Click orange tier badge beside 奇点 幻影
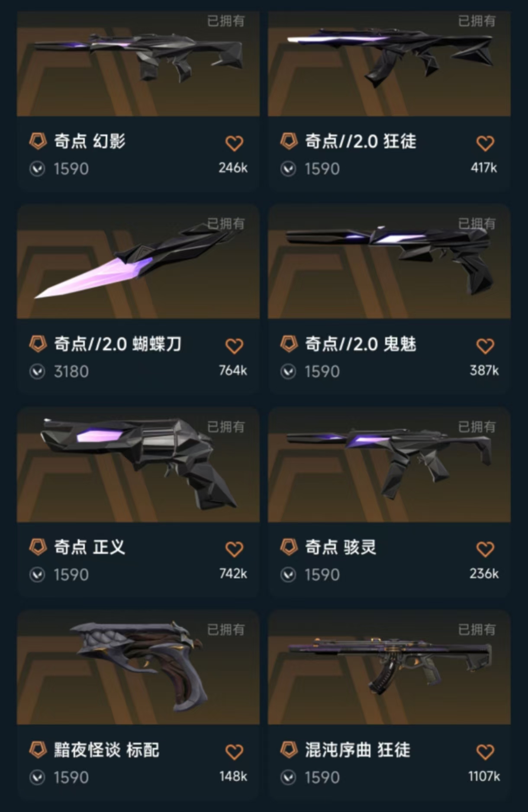This screenshot has height=812, width=528. (x=38, y=141)
